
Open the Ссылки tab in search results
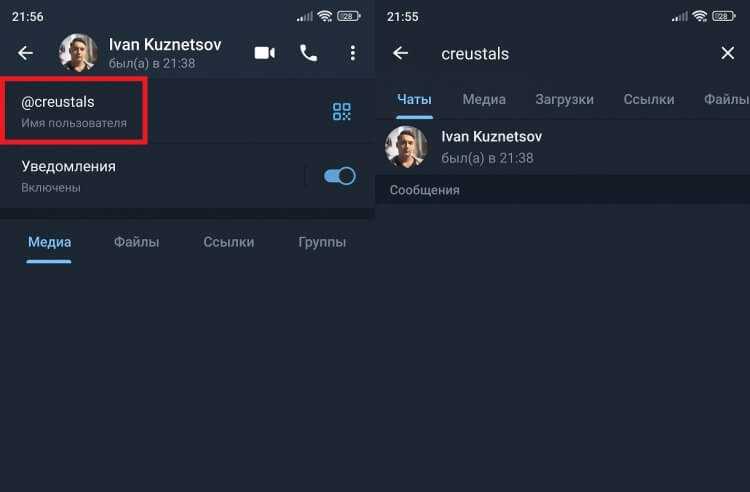point(649,99)
